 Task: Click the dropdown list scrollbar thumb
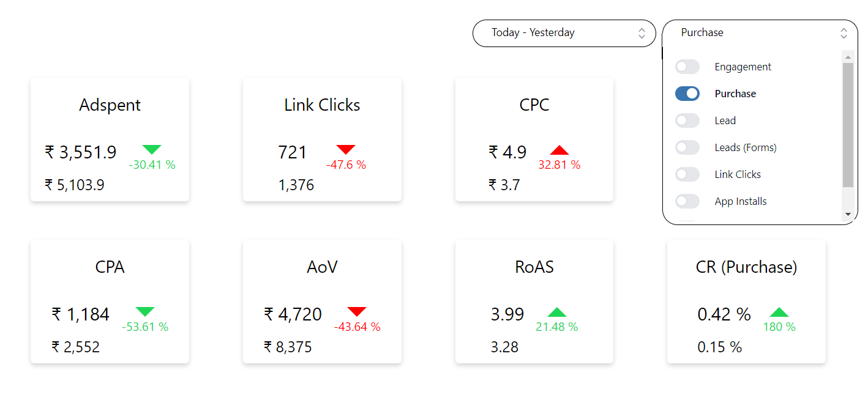[848, 125]
